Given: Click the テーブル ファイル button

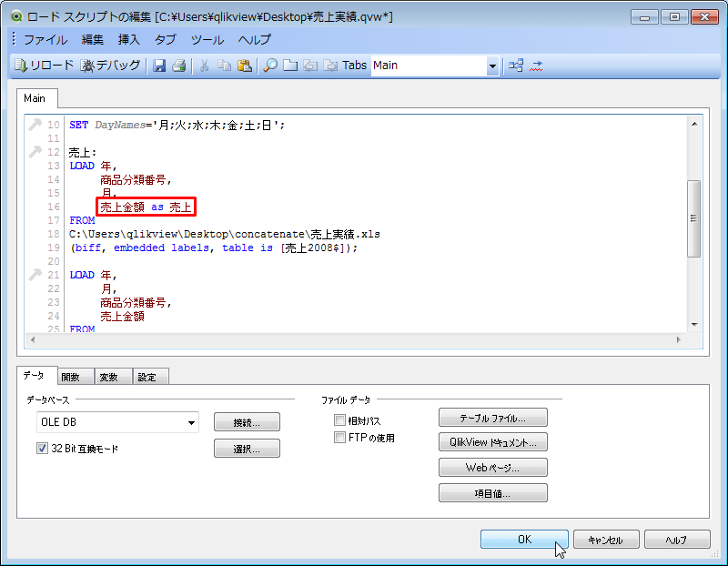Looking at the screenshot, I should coord(492,418).
